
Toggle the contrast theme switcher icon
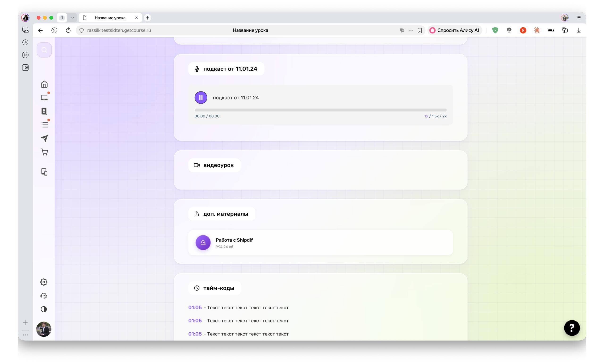coord(44,309)
